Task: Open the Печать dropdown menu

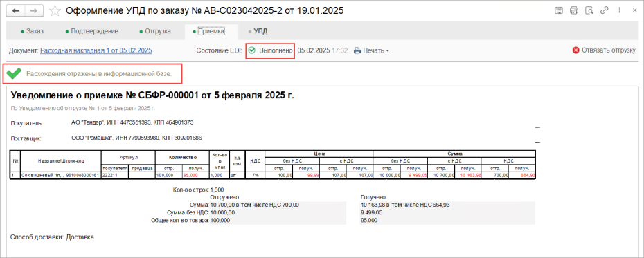Action: (371, 51)
